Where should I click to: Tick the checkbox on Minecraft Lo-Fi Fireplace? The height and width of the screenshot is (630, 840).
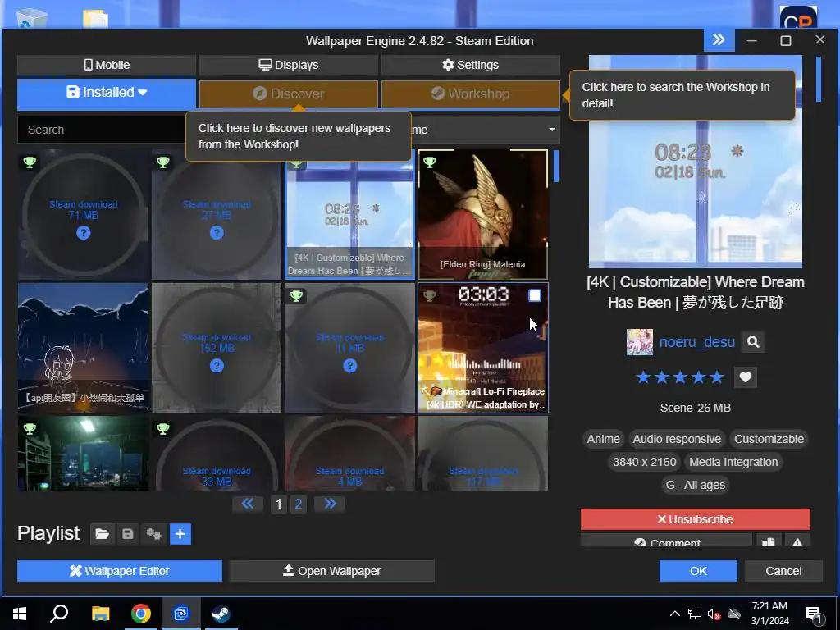point(535,295)
